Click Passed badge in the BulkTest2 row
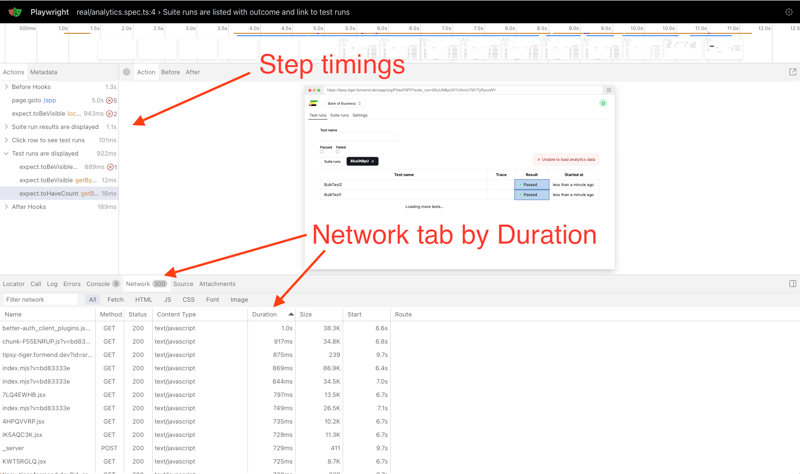The width and height of the screenshot is (800, 474). coord(532,185)
